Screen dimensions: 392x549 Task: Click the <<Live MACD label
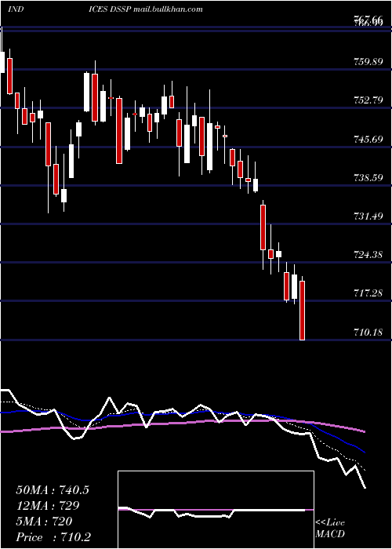330,528
